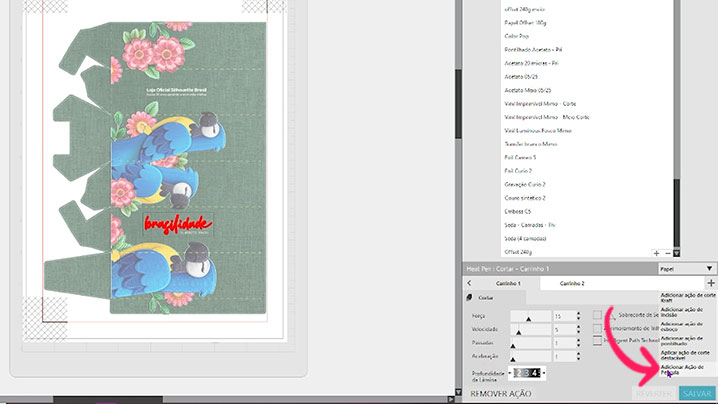Select material Color Pop
The width and height of the screenshot is (718, 404).
coord(517,36)
